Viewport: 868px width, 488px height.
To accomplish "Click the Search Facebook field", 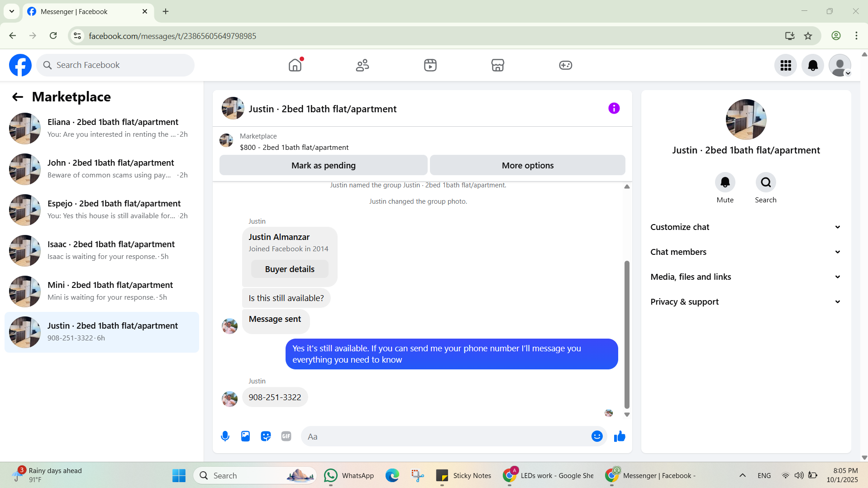I will click(x=115, y=65).
